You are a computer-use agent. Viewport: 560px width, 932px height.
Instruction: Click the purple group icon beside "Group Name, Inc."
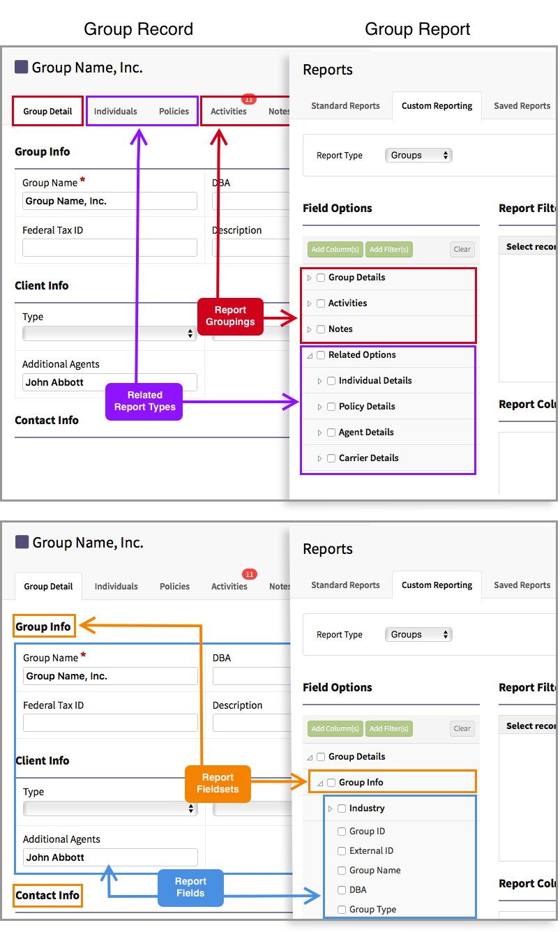coord(22,68)
